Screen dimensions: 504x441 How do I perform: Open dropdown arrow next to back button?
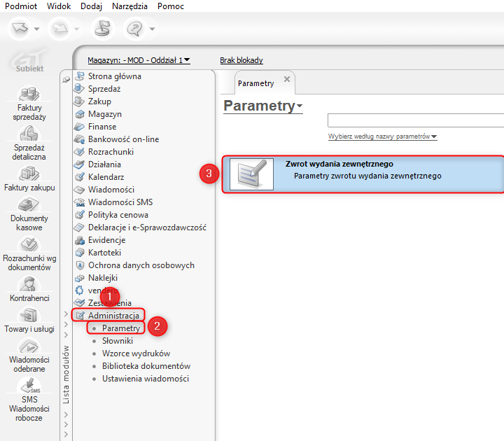pyautogui.click(x=37, y=29)
